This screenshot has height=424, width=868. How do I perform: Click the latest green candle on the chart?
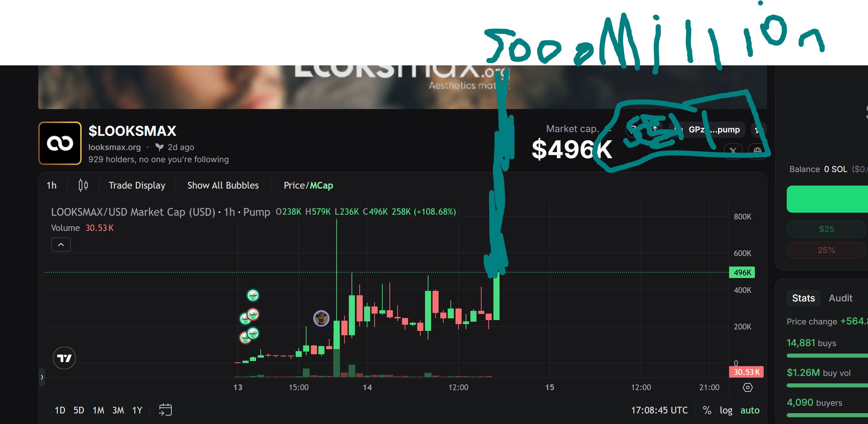pyautogui.click(x=496, y=296)
